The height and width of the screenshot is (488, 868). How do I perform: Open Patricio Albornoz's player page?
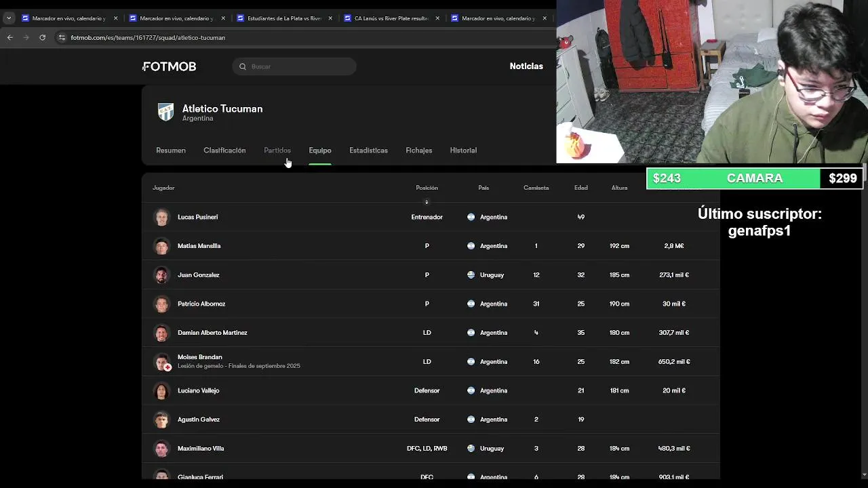201,304
